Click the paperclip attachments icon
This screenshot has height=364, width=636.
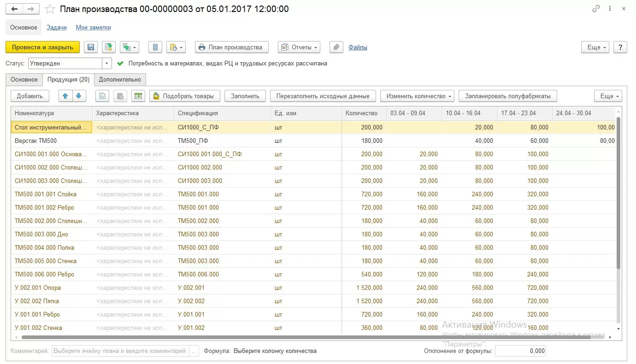336,47
